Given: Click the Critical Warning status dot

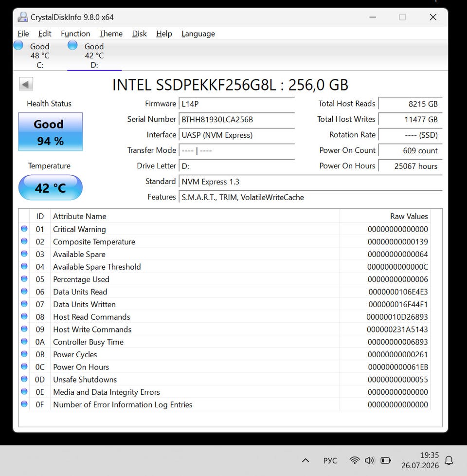Looking at the screenshot, I should click(x=24, y=229).
